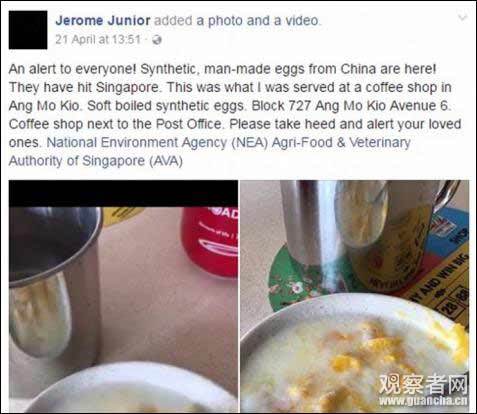477x414 pixels.
Task: Follow the National Environment Agency (NEA) tag
Action: point(157,143)
